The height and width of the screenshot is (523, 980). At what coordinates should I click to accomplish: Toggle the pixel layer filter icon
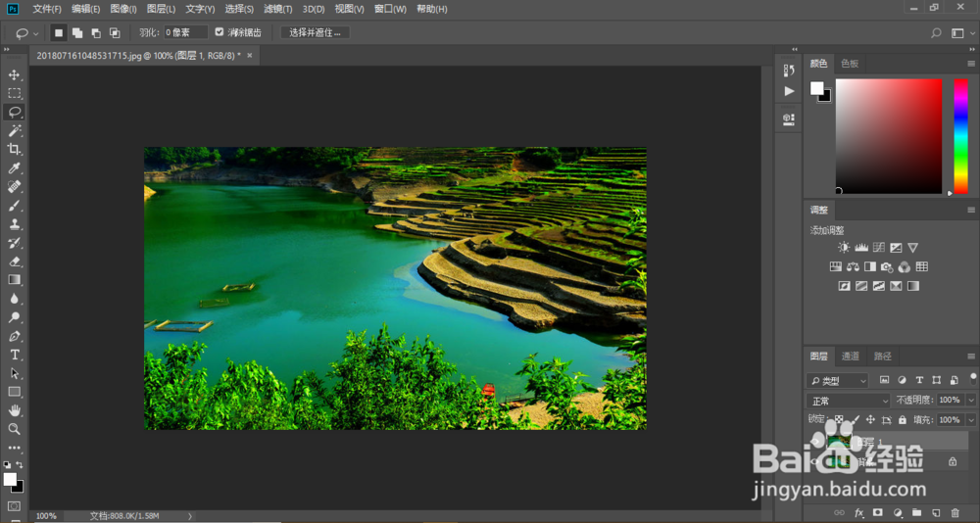(x=884, y=380)
